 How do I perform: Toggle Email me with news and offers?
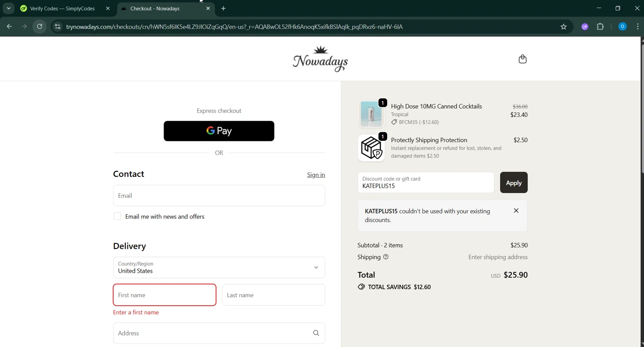[x=117, y=216]
